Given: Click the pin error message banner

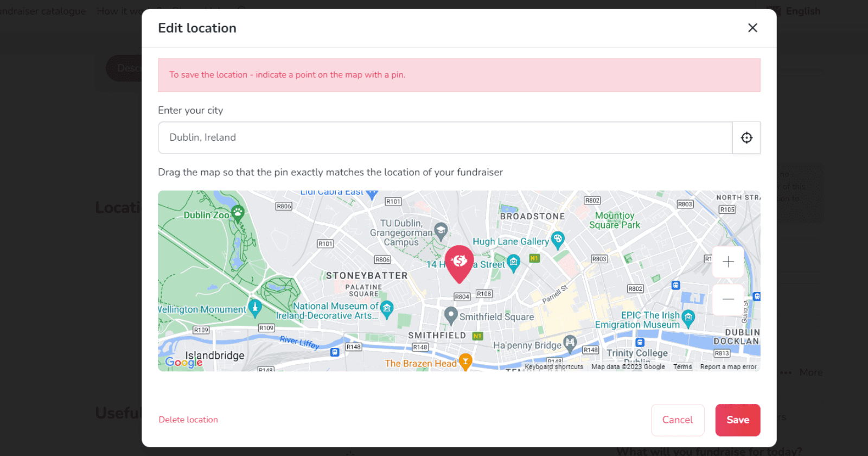Looking at the screenshot, I should pyautogui.click(x=459, y=75).
